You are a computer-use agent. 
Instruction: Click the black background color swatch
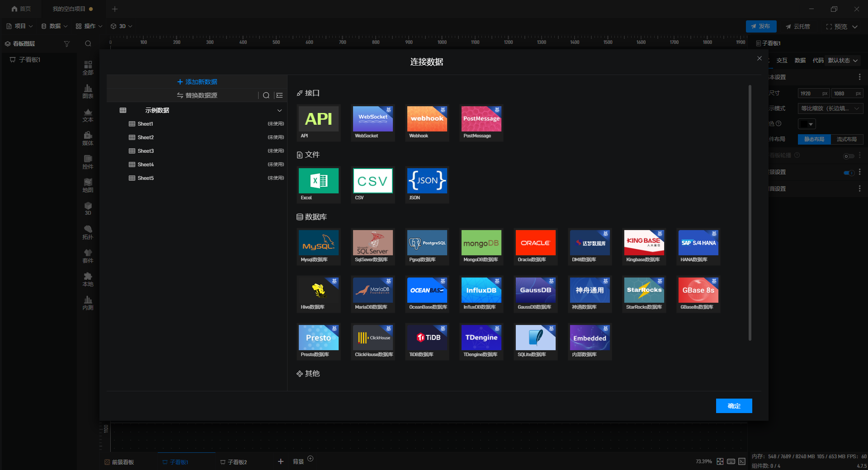pyautogui.click(x=803, y=124)
